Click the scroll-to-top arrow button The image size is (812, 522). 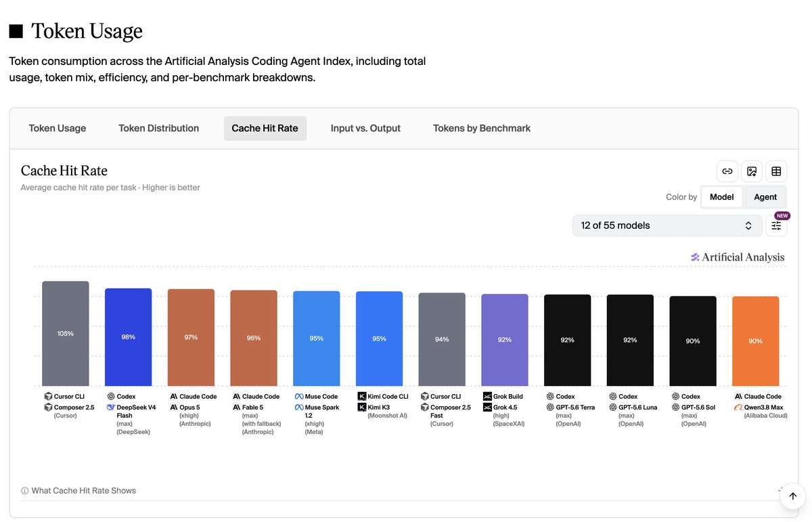click(x=792, y=496)
